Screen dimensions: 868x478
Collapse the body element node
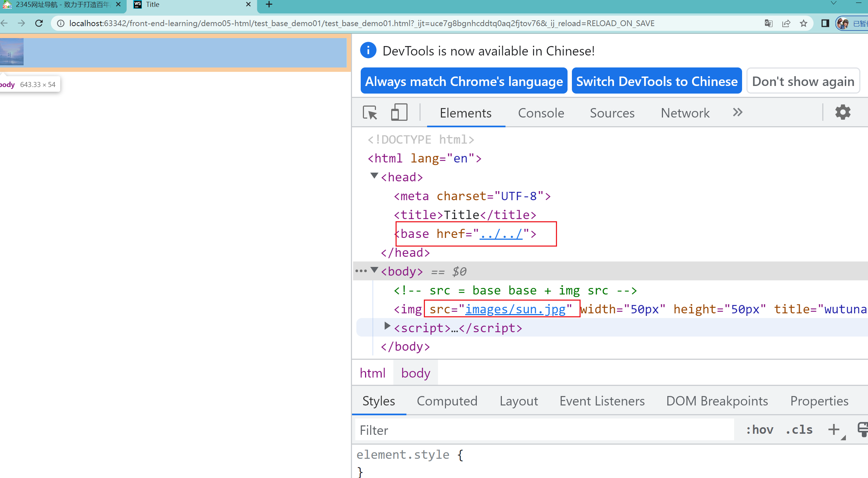point(374,270)
